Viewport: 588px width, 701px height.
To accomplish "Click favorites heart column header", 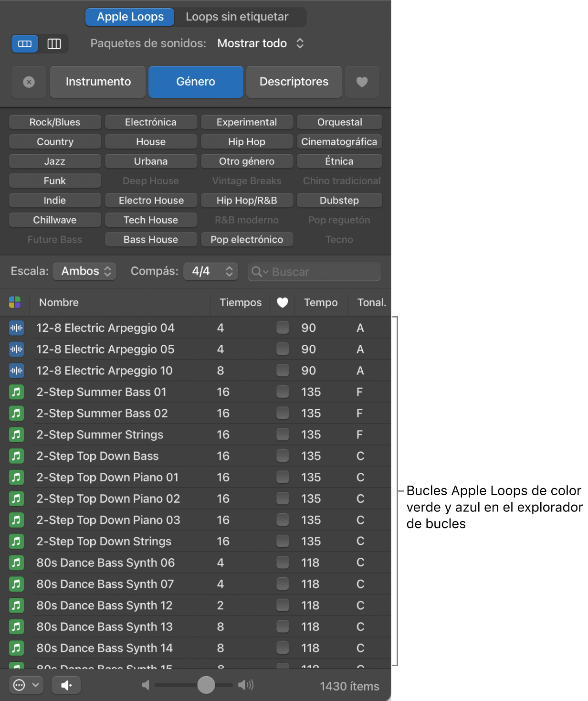I will click(283, 303).
